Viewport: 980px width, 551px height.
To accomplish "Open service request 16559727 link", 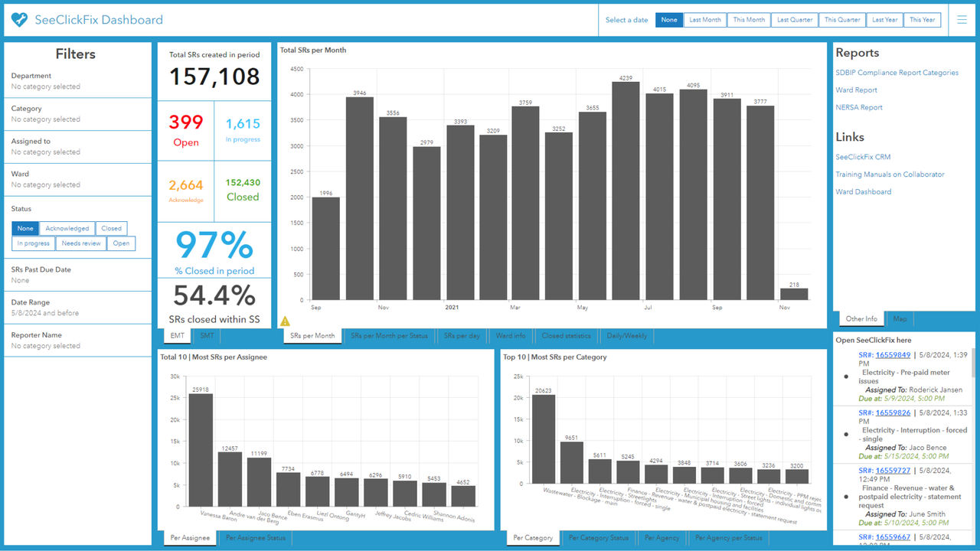I will [x=893, y=471].
